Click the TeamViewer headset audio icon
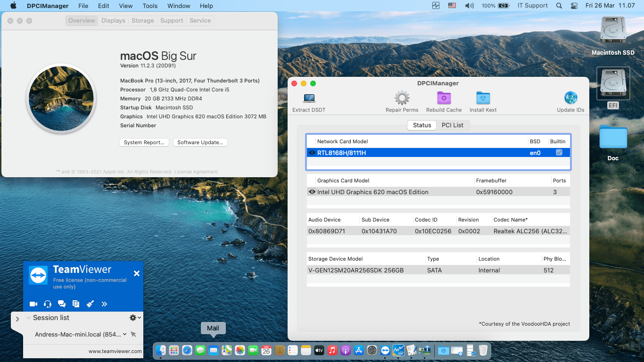 pyautogui.click(x=48, y=304)
